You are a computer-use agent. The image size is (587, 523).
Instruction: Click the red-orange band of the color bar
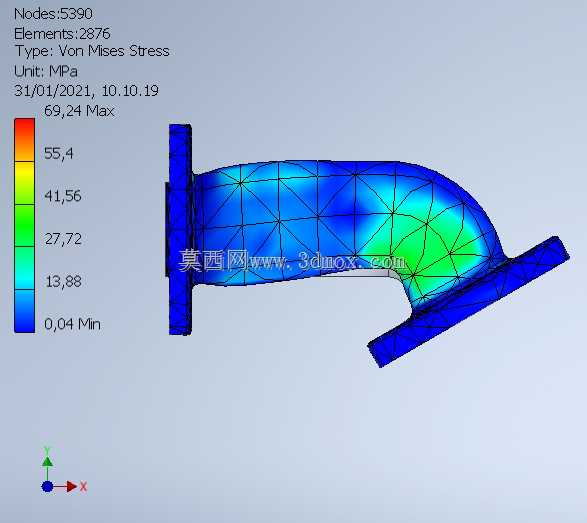[25, 140]
